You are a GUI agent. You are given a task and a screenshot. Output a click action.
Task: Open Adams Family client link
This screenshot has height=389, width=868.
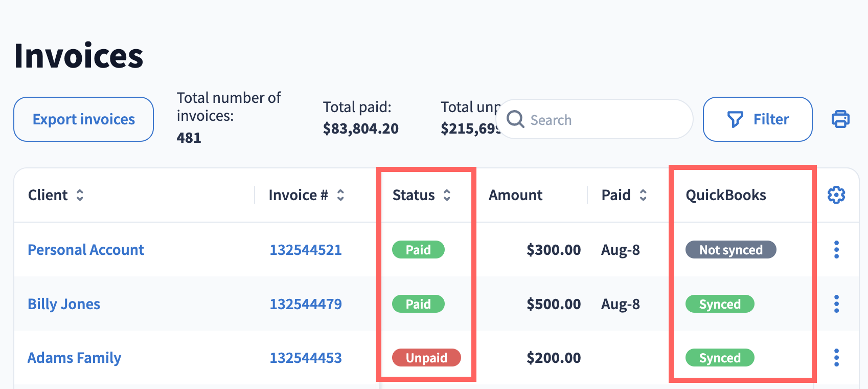click(x=74, y=358)
